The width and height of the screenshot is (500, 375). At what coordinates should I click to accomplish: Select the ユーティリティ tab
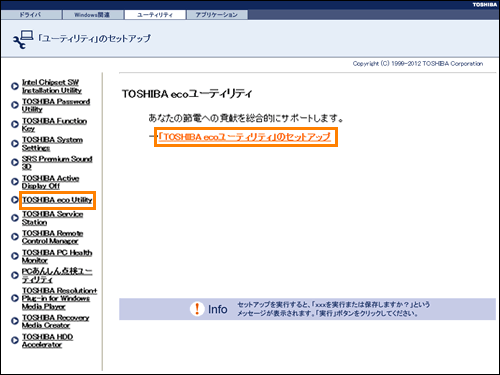(x=155, y=15)
